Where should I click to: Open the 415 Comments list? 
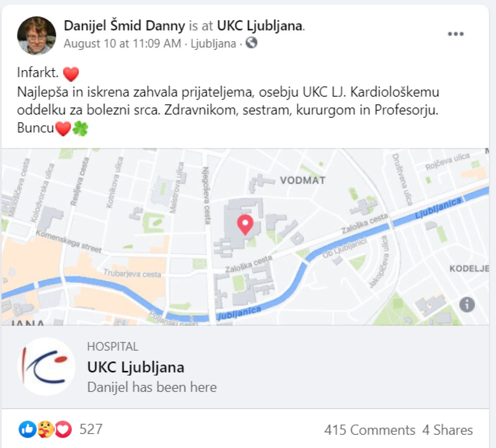370,430
